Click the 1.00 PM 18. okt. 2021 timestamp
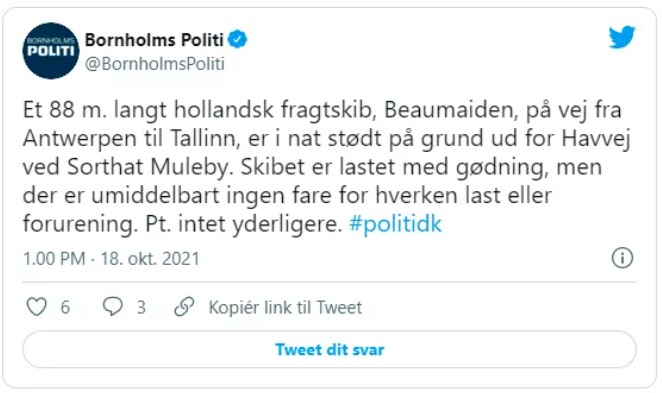Screen dimensions: 662x393 point(111,258)
